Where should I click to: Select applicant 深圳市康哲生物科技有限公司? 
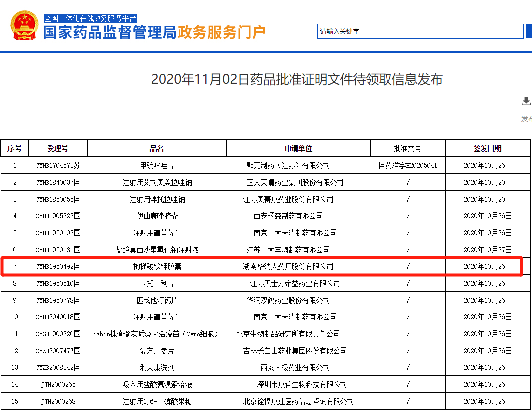[301, 385]
